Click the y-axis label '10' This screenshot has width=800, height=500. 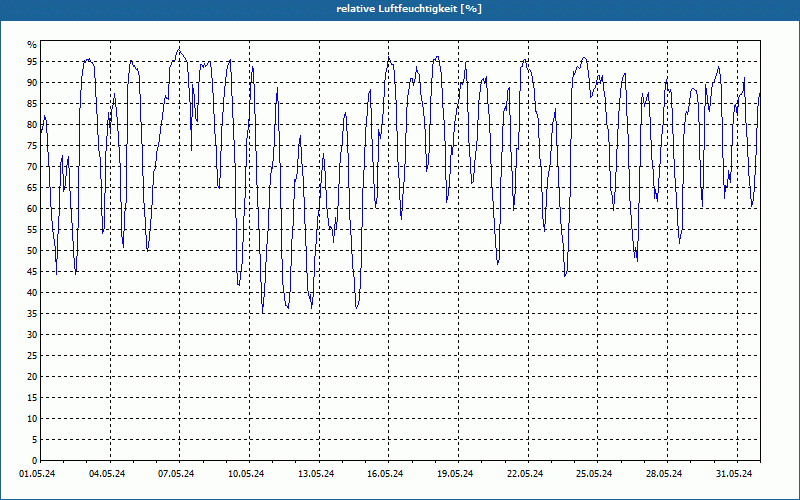[x=32, y=418]
